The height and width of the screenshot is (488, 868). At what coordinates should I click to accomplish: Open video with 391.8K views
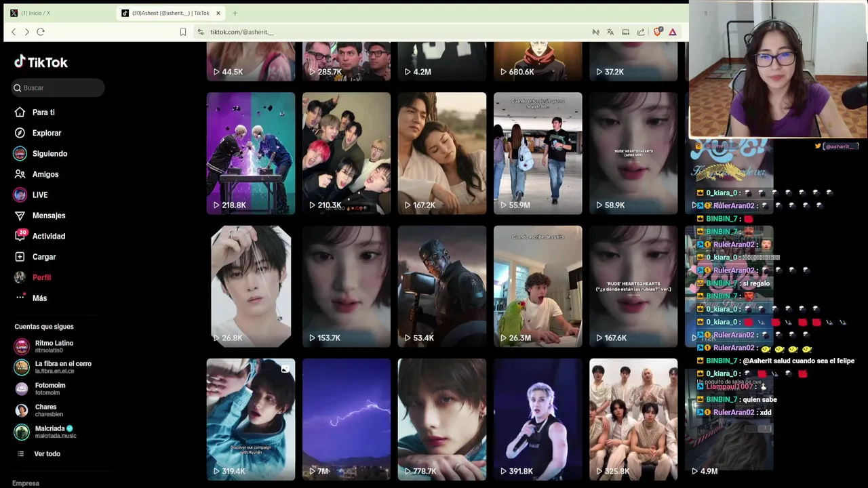coord(538,420)
